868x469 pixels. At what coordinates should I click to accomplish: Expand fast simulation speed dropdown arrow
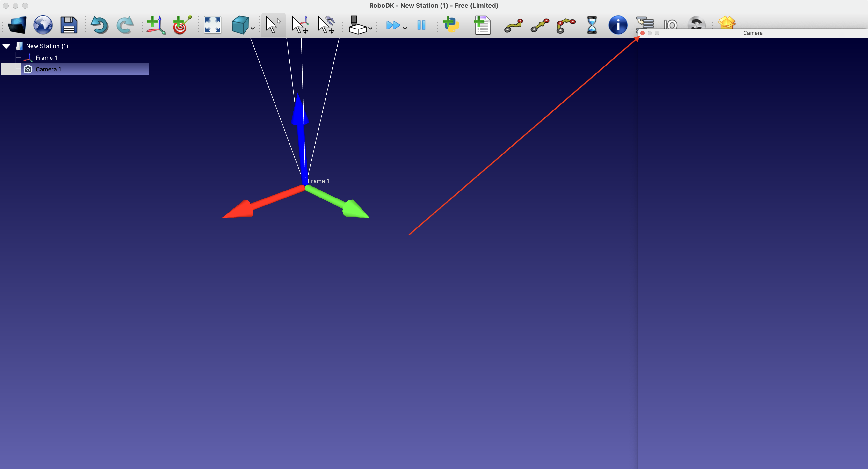point(405,29)
